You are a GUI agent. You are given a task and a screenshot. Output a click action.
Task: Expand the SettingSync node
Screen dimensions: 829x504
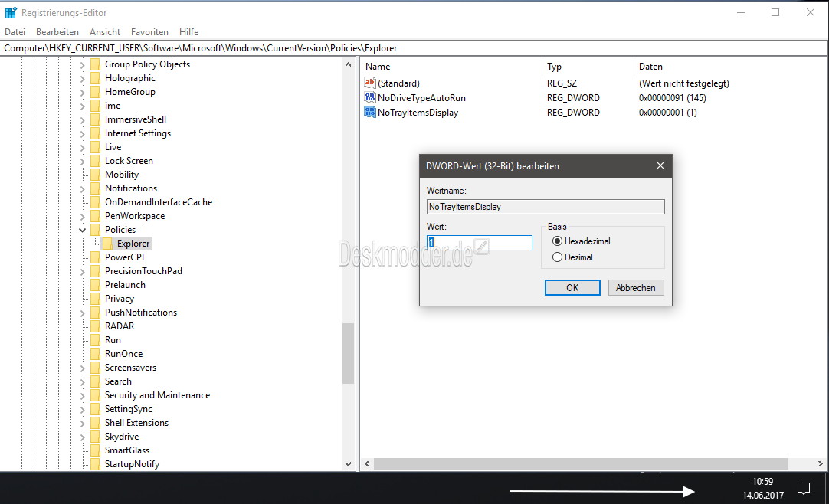(82, 410)
